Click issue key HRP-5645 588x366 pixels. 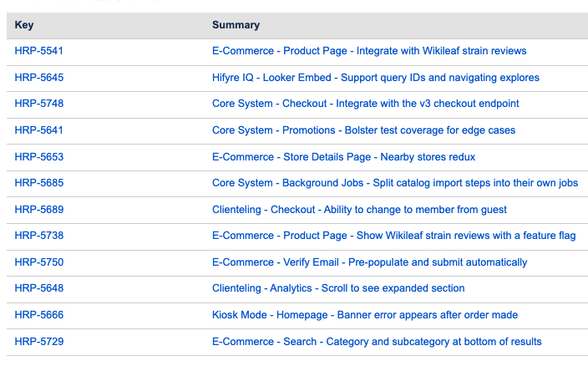click(x=39, y=78)
